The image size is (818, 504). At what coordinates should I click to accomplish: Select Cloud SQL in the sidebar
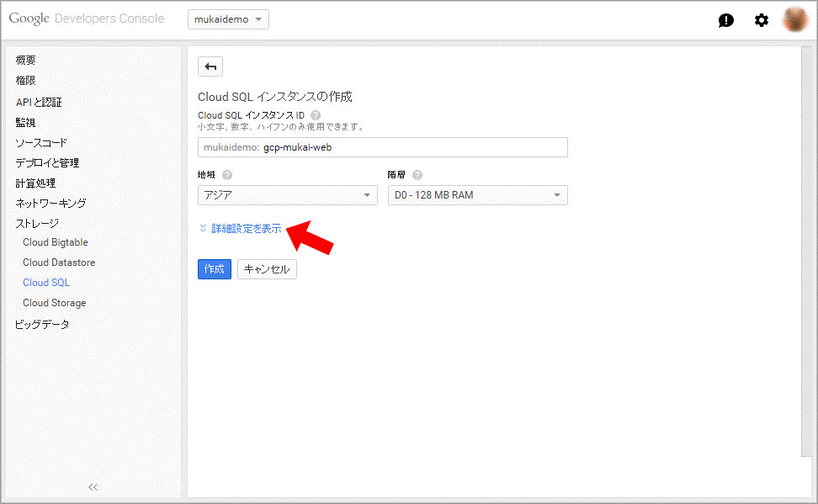(46, 282)
